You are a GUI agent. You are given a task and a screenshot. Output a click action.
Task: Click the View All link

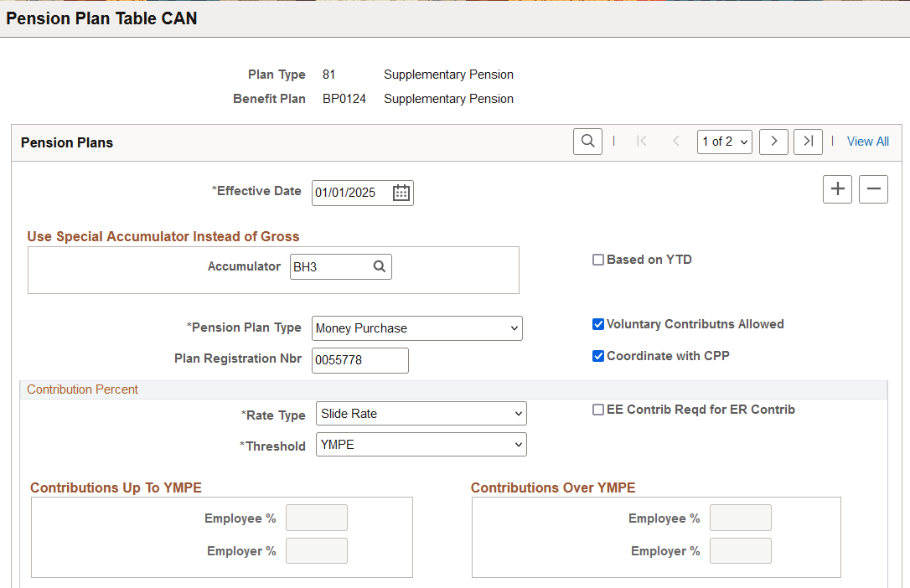point(867,142)
